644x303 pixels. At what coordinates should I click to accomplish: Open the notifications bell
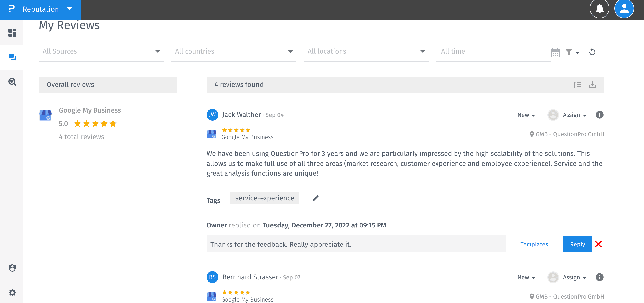[599, 9]
